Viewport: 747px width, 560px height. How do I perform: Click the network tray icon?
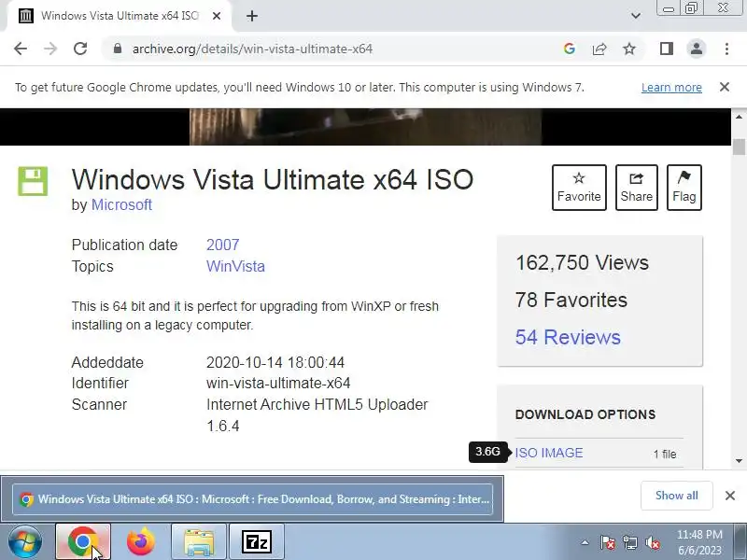[630, 542]
